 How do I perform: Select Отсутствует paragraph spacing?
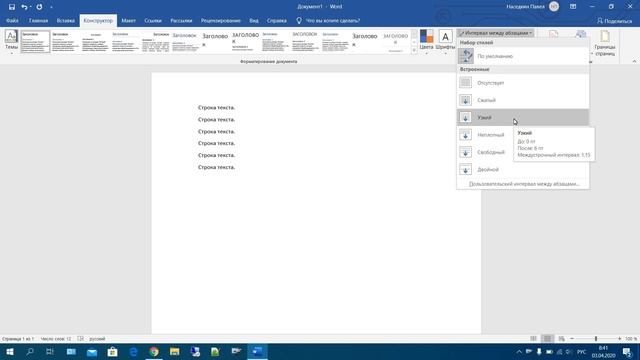(522, 83)
